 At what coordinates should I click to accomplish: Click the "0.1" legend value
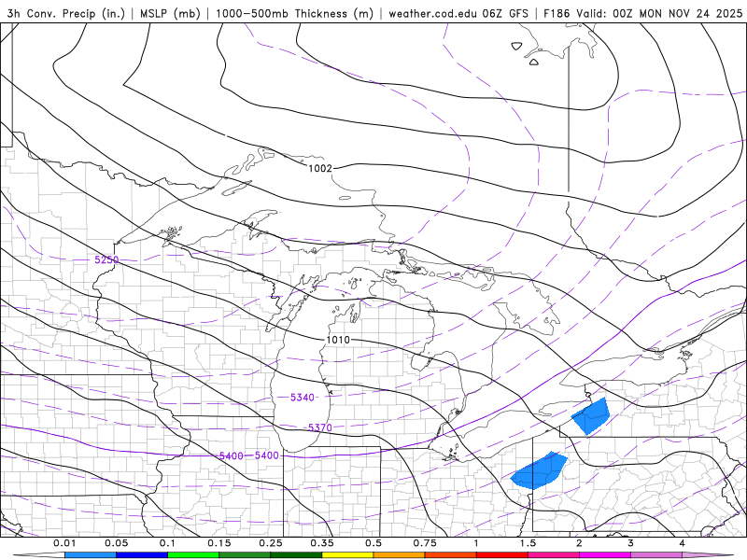167,543
